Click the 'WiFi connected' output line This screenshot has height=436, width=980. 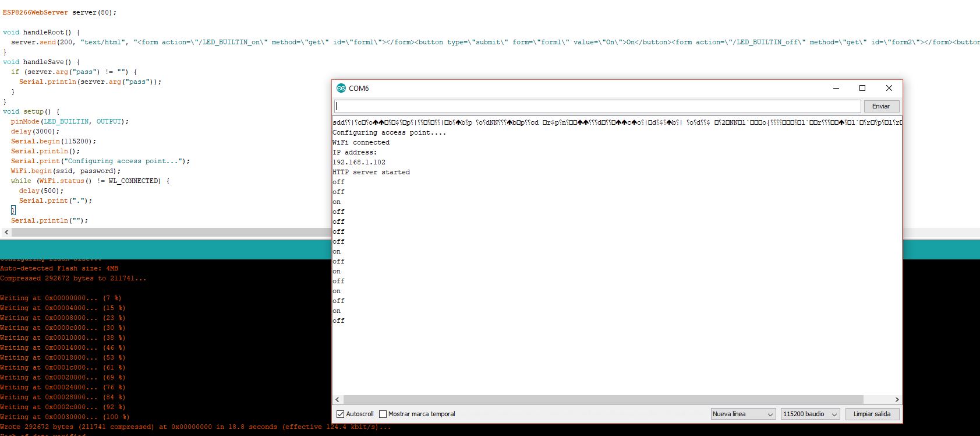point(361,142)
